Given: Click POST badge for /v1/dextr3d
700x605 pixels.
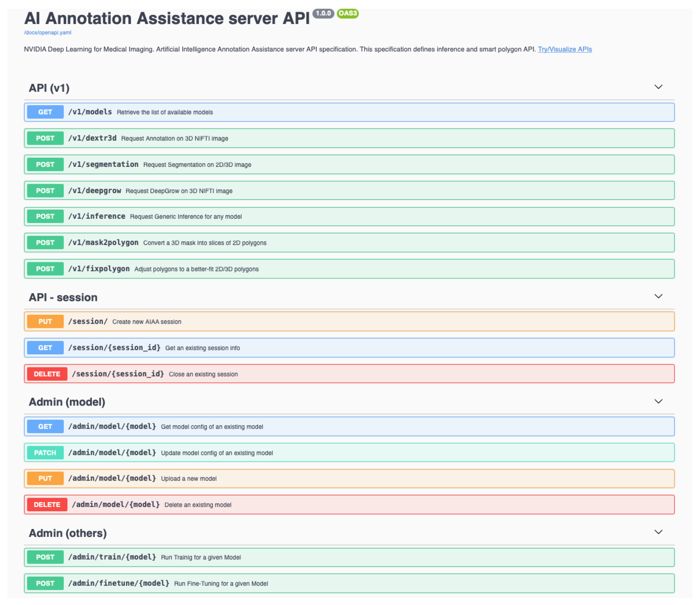Looking at the screenshot, I should point(45,138).
